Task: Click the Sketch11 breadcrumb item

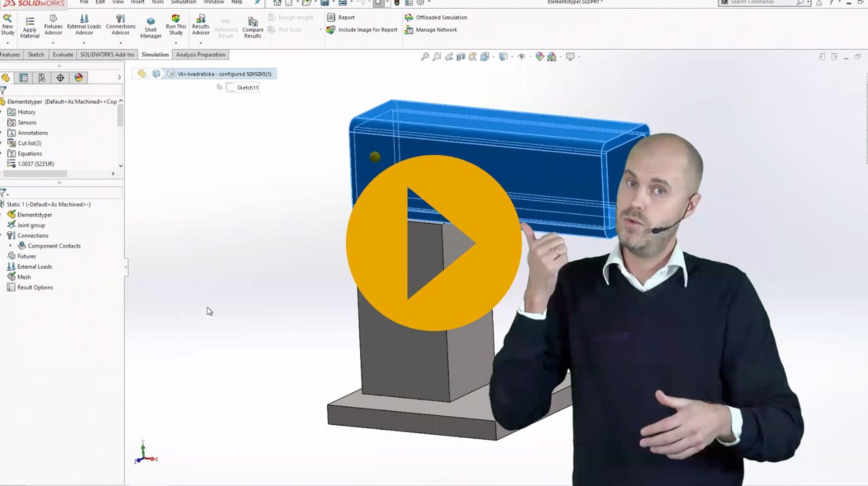Action: [242, 88]
